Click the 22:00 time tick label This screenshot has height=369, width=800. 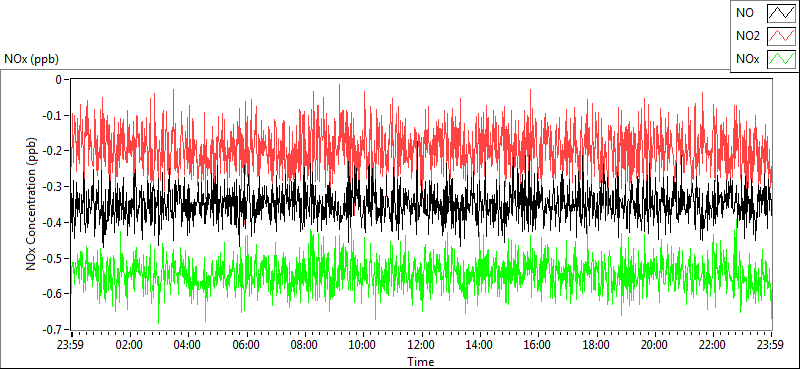pos(713,344)
